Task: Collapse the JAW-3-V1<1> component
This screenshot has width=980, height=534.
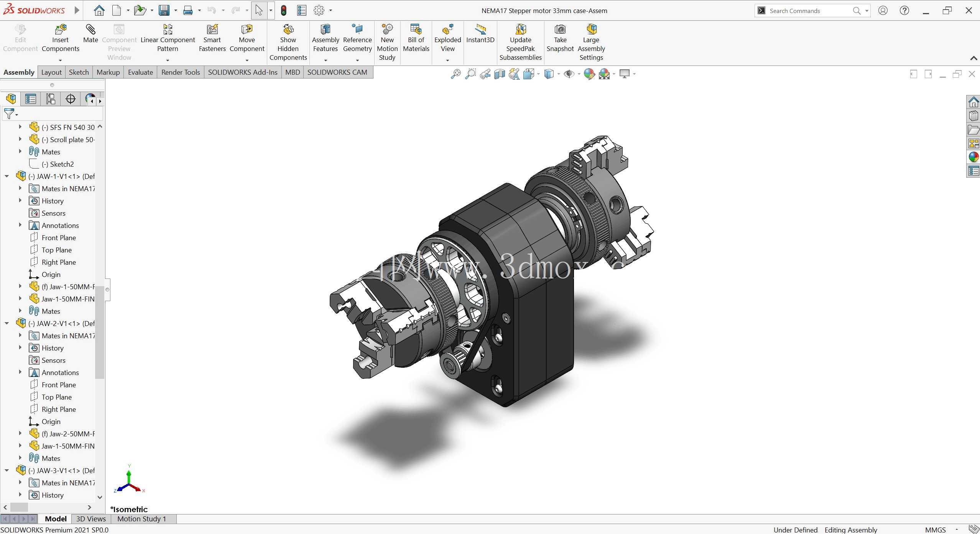Action: pos(7,470)
